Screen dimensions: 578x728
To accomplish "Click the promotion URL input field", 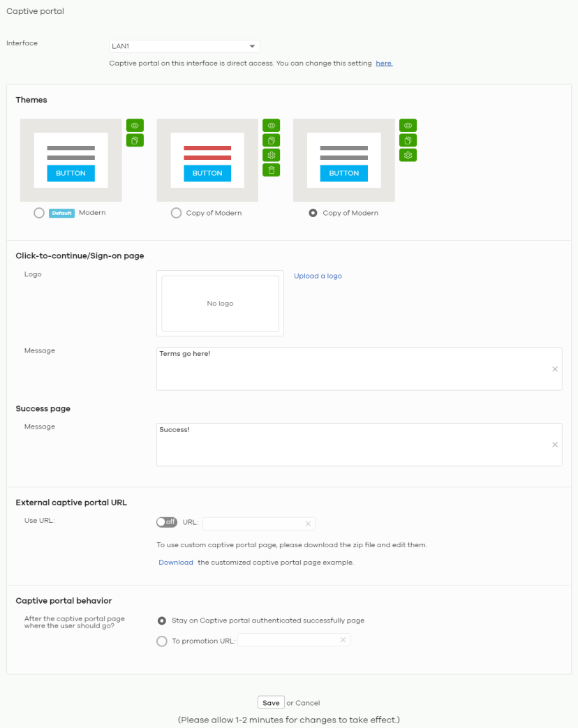I will 288,640.
